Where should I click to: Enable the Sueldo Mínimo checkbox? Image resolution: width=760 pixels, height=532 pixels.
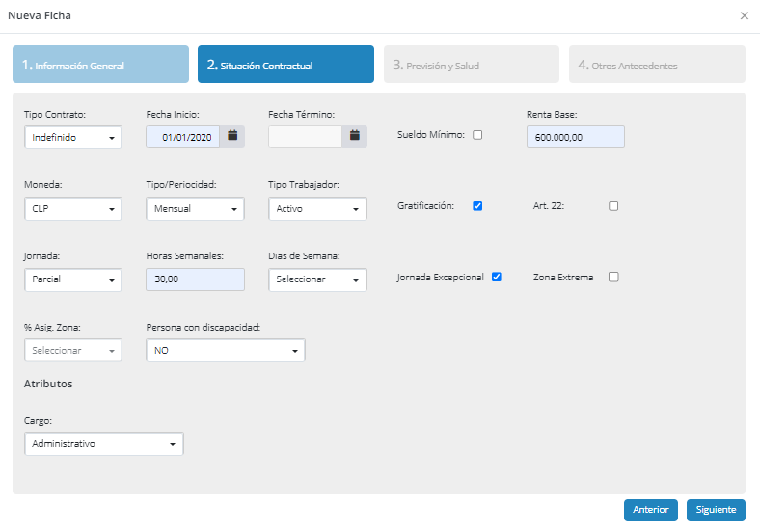pyautogui.click(x=477, y=135)
